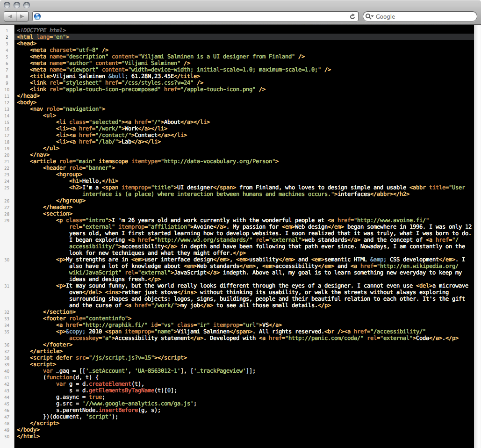
Task: Click the <h1>Hello,</h1> line
Action: [x=93, y=181]
